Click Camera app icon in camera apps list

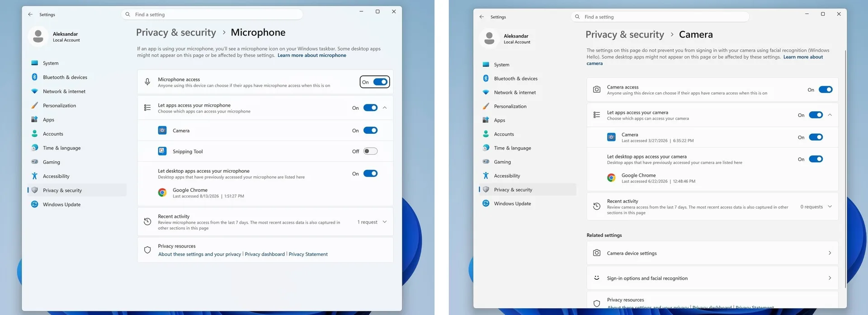click(x=611, y=137)
